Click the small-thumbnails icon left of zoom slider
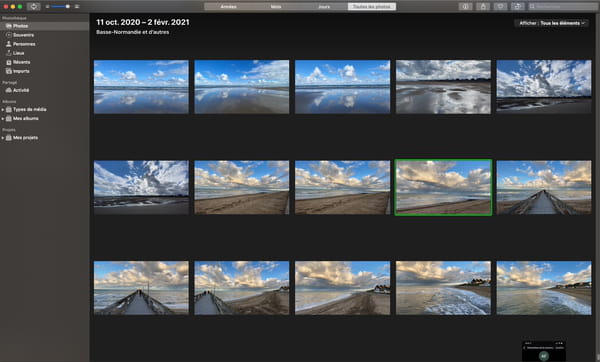The height and width of the screenshot is (362, 600). tap(47, 7)
